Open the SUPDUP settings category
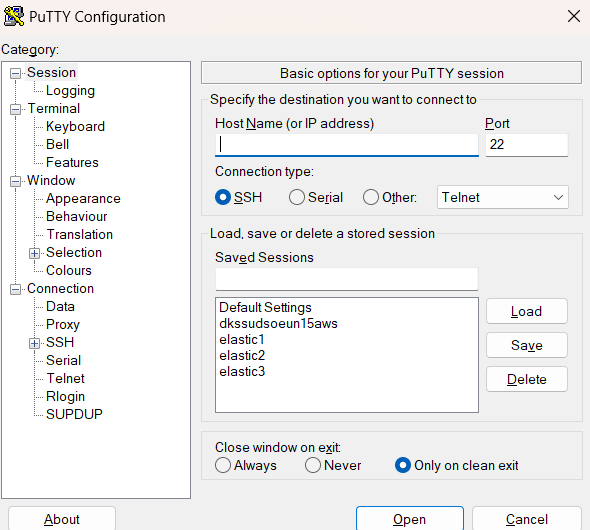This screenshot has width=590, height=530. 74,414
